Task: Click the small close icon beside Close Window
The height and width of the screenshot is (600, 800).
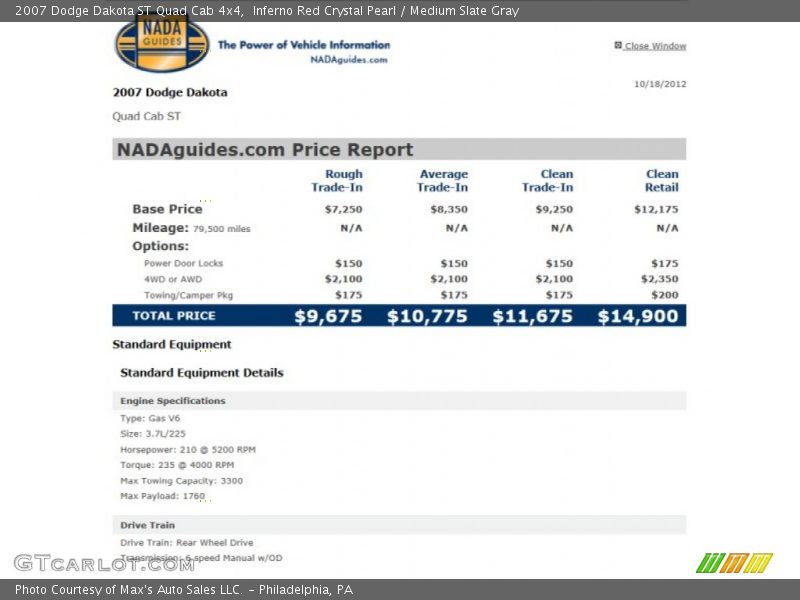Action: 618,45
